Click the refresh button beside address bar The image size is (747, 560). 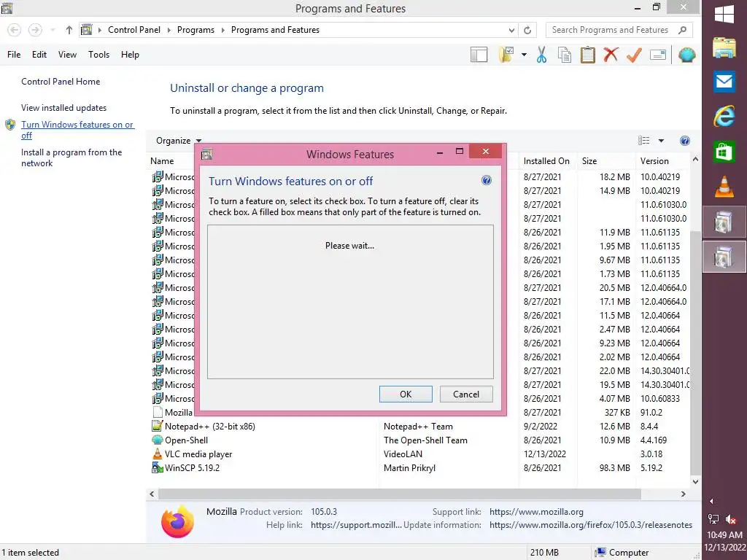pyautogui.click(x=527, y=30)
